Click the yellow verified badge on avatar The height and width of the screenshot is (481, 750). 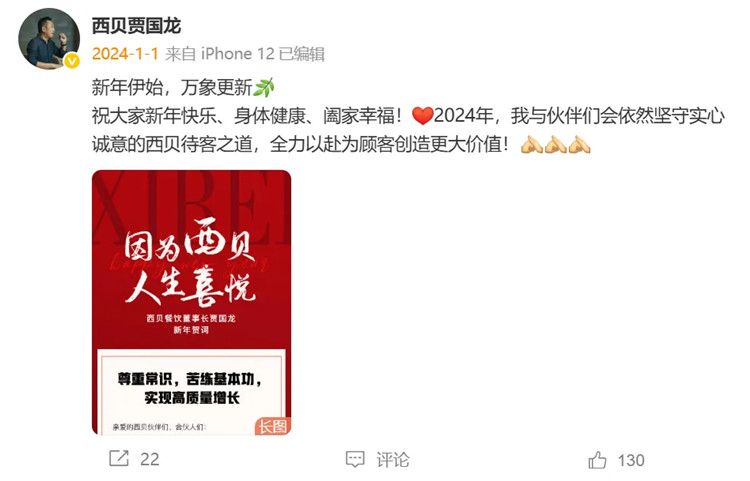pyautogui.click(x=72, y=61)
